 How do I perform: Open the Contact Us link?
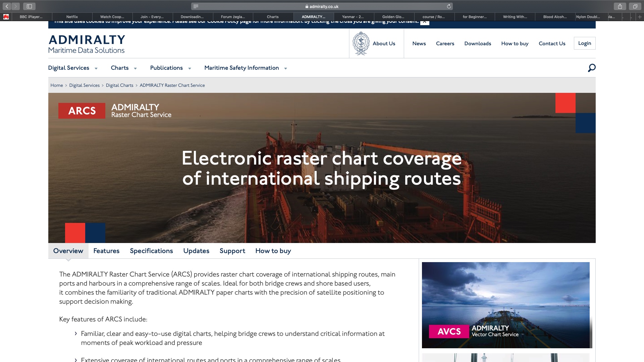coord(552,44)
